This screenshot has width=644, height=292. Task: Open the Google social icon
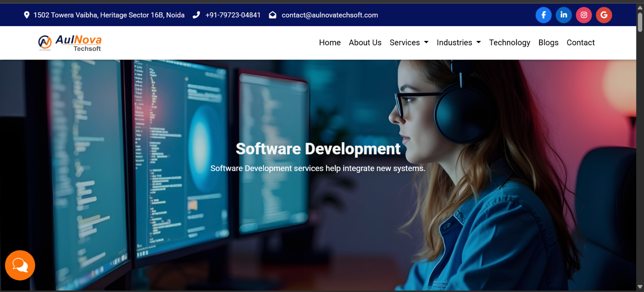[604, 15]
